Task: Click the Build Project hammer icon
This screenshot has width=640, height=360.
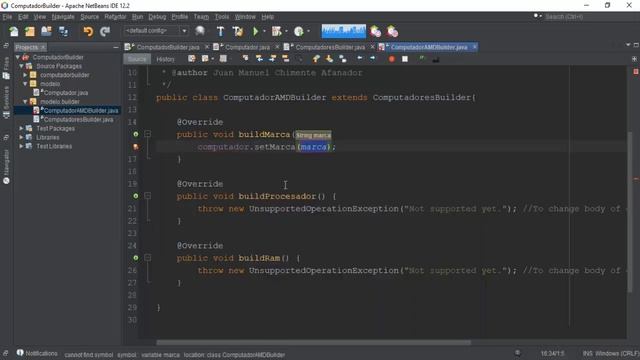Action: tap(220, 31)
